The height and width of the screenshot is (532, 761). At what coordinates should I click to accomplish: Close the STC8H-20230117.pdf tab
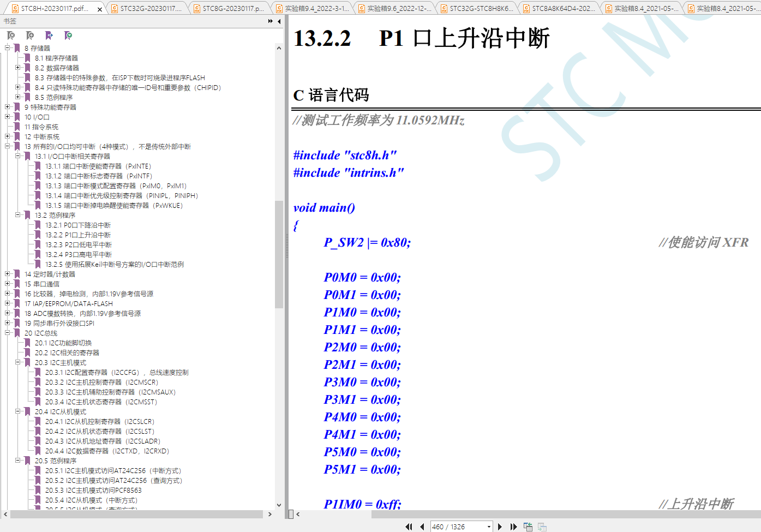(100, 9)
